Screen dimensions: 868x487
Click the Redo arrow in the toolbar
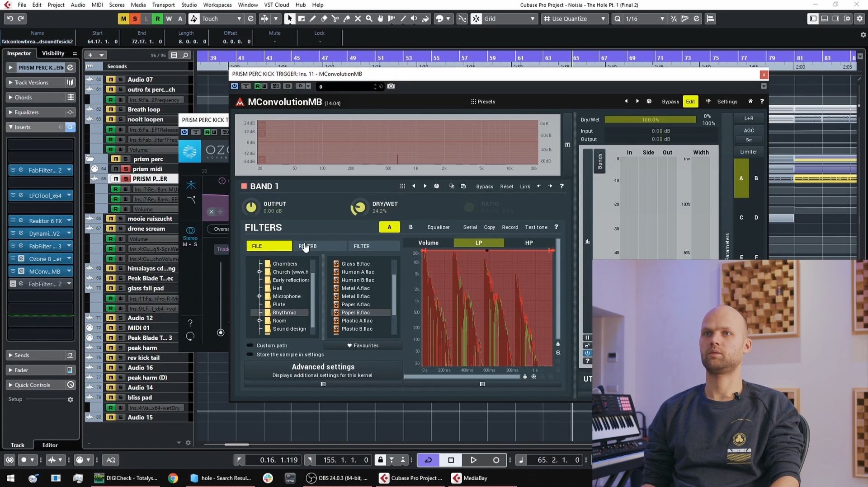[21, 19]
